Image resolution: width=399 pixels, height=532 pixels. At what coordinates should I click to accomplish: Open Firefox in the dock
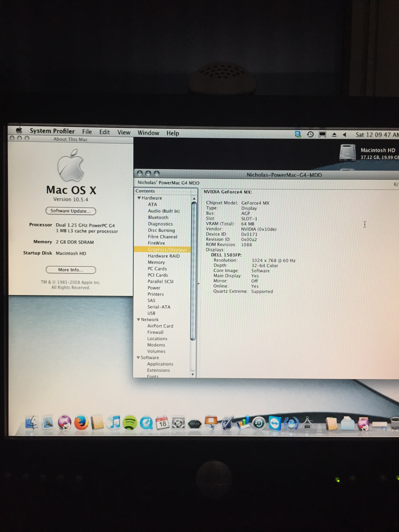[x=81, y=423]
